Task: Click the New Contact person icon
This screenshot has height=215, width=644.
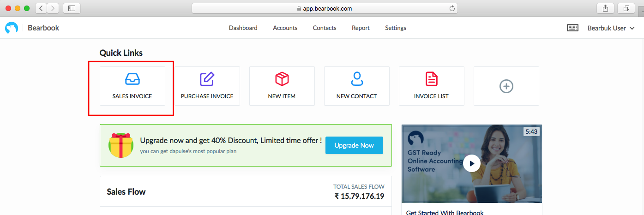Action: [357, 79]
